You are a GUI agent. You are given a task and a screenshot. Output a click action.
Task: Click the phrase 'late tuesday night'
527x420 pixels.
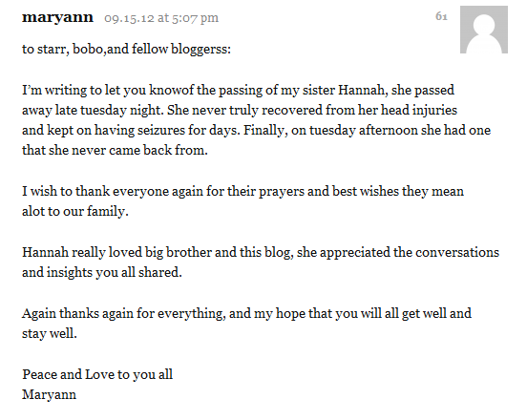[x=110, y=111]
